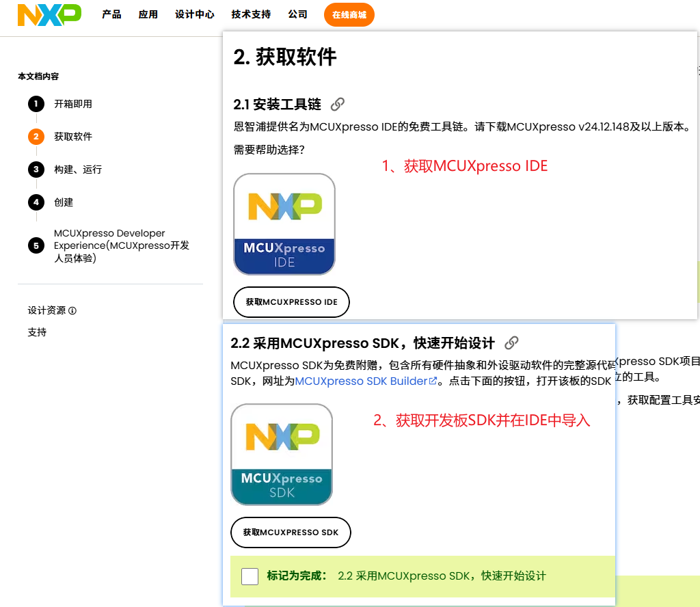Click the anchor link icon beside 2.2 heading
Image resolution: width=700 pixels, height=607 pixels.
click(x=511, y=342)
